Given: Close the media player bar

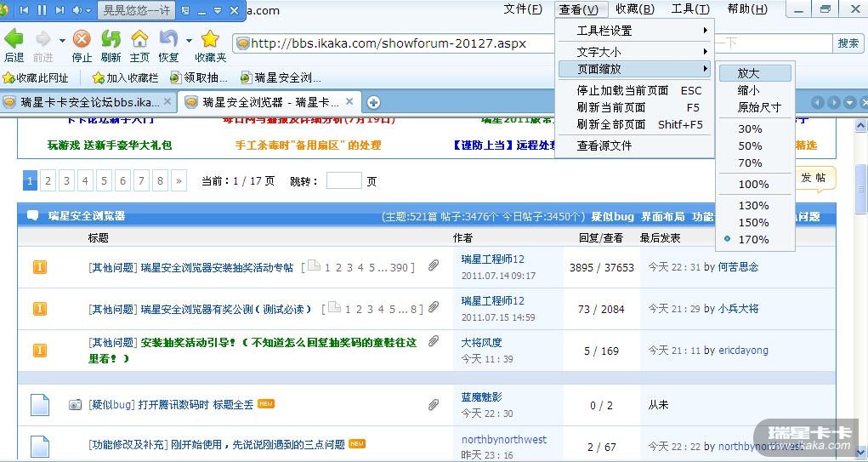Looking at the screenshot, I should (x=234, y=10).
